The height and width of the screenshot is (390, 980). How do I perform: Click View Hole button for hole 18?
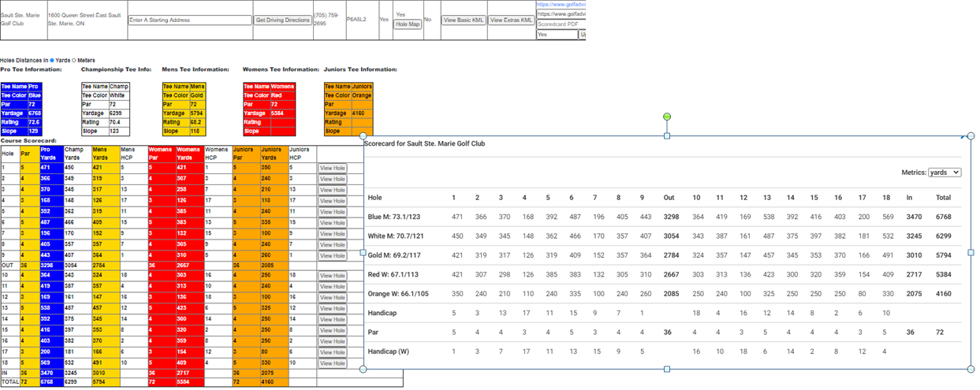[332, 363]
